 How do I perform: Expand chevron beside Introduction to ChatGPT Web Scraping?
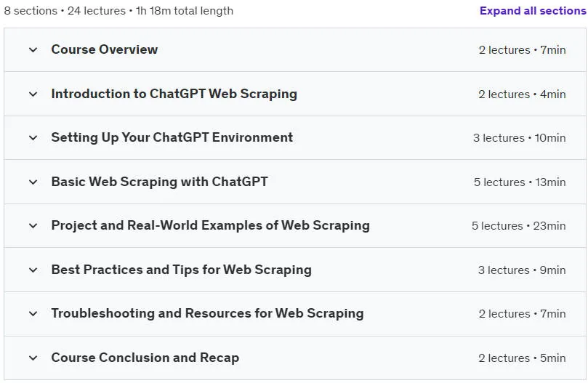pyautogui.click(x=33, y=94)
